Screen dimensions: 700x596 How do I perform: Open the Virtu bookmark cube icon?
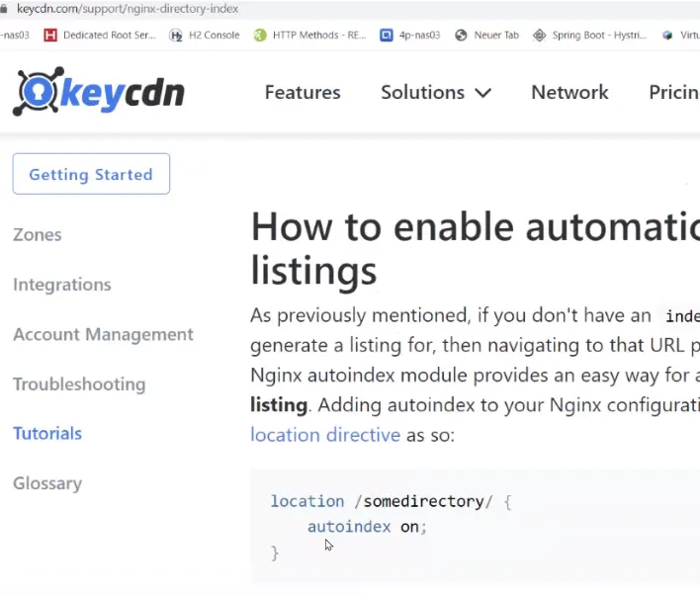pyautogui.click(x=667, y=36)
